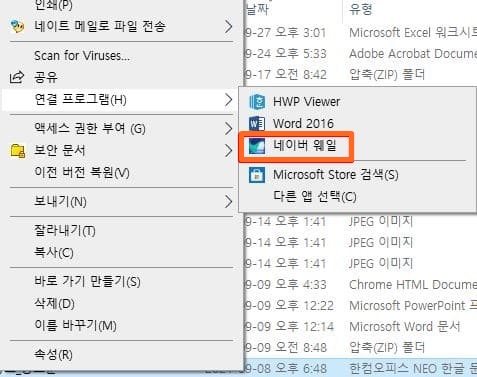Select the Microsoft Word 문서 row
This screenshot has width=477, height=377.
pyautogui.click(x=405, y=326)
